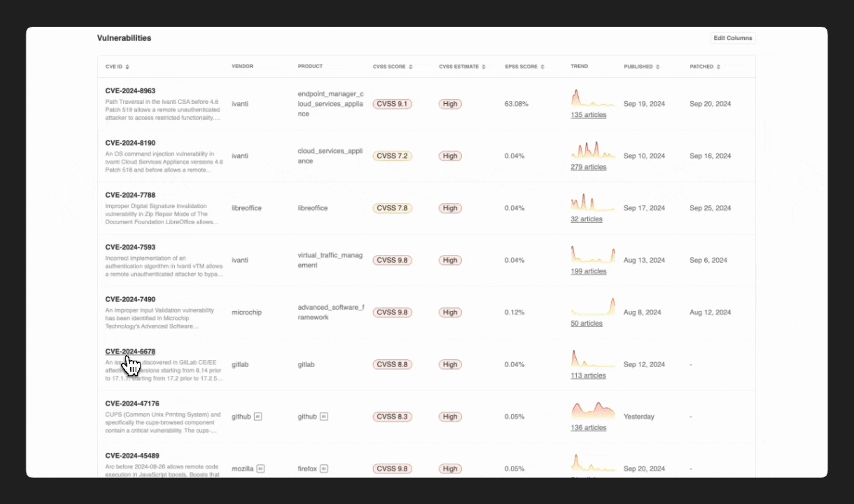854x504 pixels.
Task: Open CVE-2024-8190 details
Action: 130,143
